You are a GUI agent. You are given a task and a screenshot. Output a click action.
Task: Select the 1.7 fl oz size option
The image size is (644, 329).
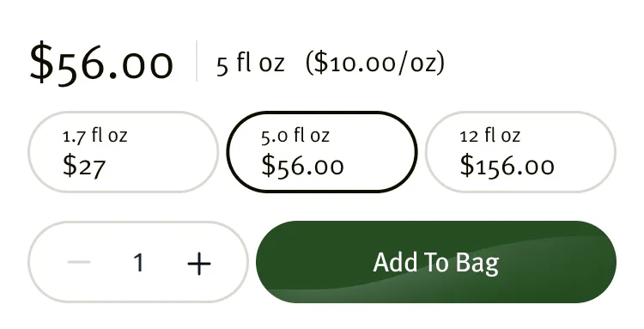click(123, 151)
